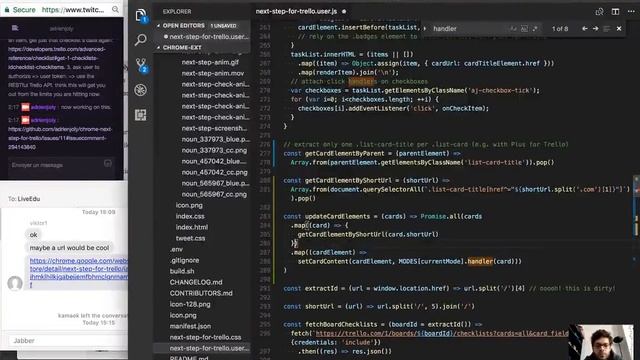The width and height of the screenshot is (640, 360).
Task: Open next-step-for-trello.css in explorer
Action: pyautogui.click(x=205, y=337)
